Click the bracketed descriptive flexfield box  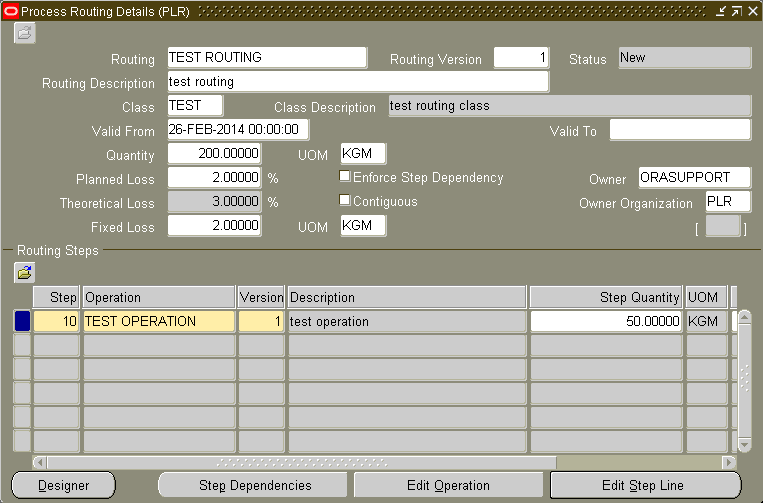723,226
